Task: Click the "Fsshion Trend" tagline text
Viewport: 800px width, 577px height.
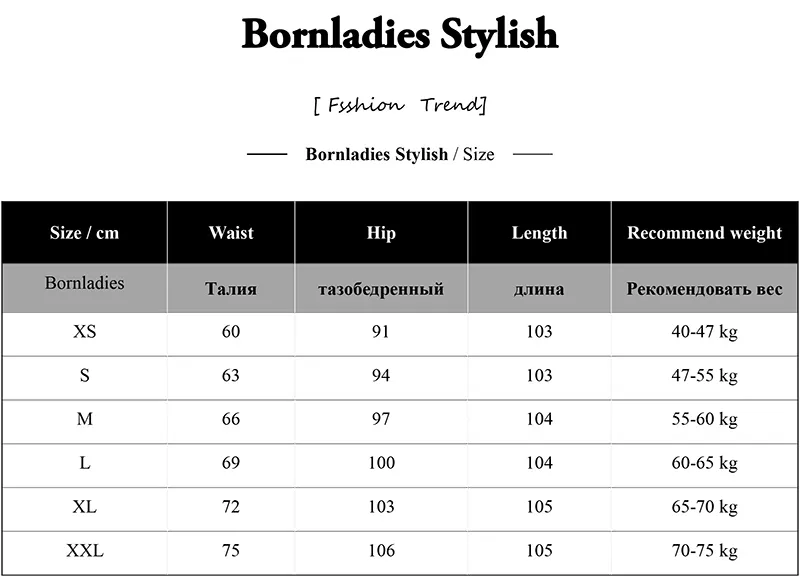Action: click(x=399, y=105)
